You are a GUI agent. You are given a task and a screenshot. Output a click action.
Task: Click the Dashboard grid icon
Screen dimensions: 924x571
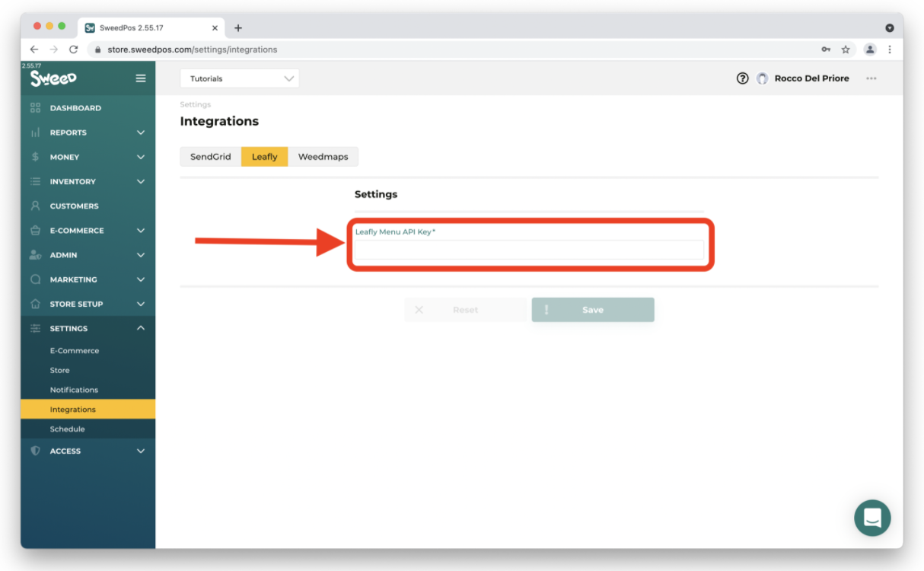point(35,108)
